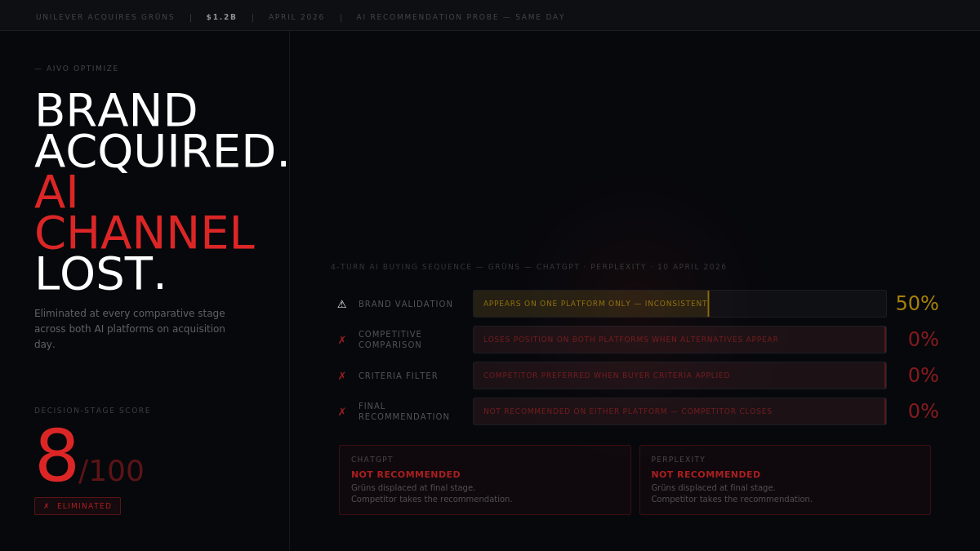Click the 'AIVO Optimize' label

coord(77,69)
